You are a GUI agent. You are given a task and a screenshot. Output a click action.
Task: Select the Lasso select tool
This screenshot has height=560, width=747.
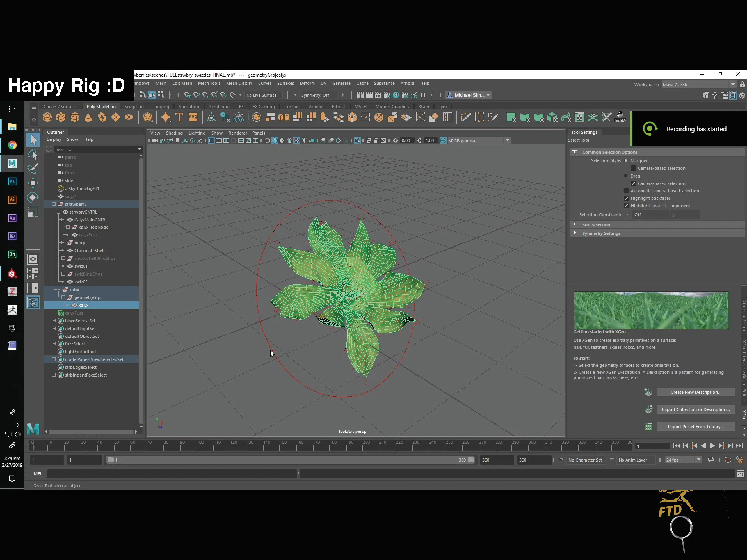[x=33, y=155]
